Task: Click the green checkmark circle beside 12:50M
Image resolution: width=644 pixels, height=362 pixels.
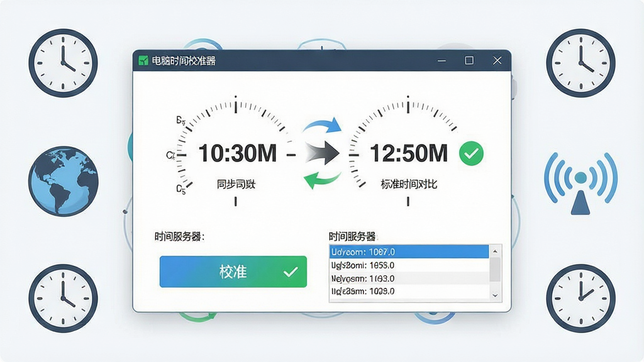Action: point(471,153)
